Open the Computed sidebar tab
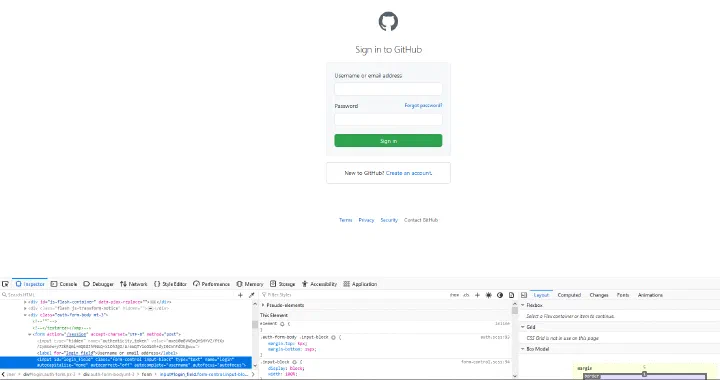The height and width of the screenshot is (380, 720). (x=569, y=295)
